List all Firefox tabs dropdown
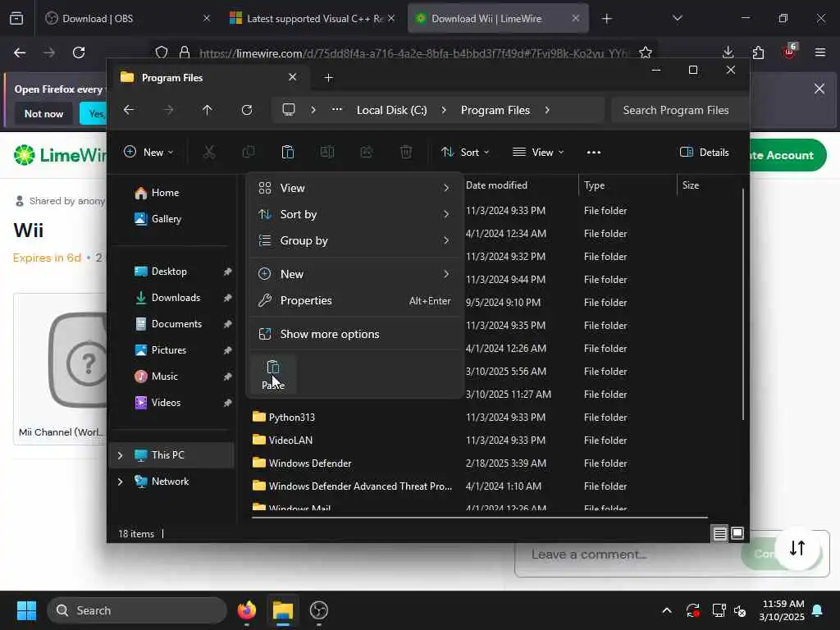The height and width of the screenshot is (630, 840). (x=677, y=18)
